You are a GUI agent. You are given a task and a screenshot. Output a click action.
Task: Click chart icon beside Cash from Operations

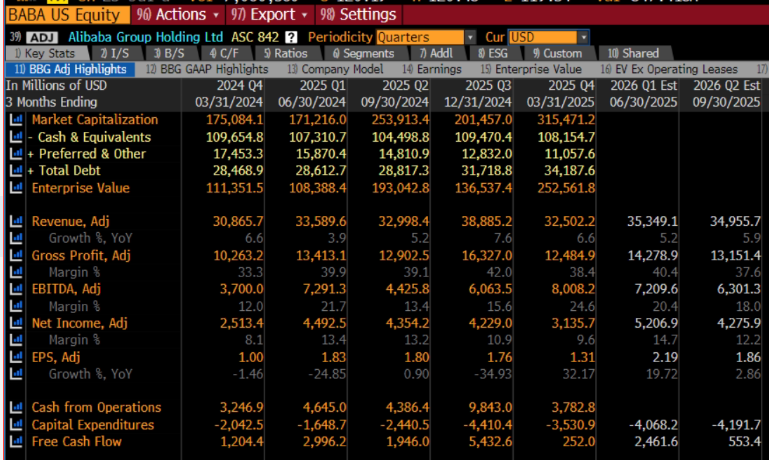click(x=15, y=408)
